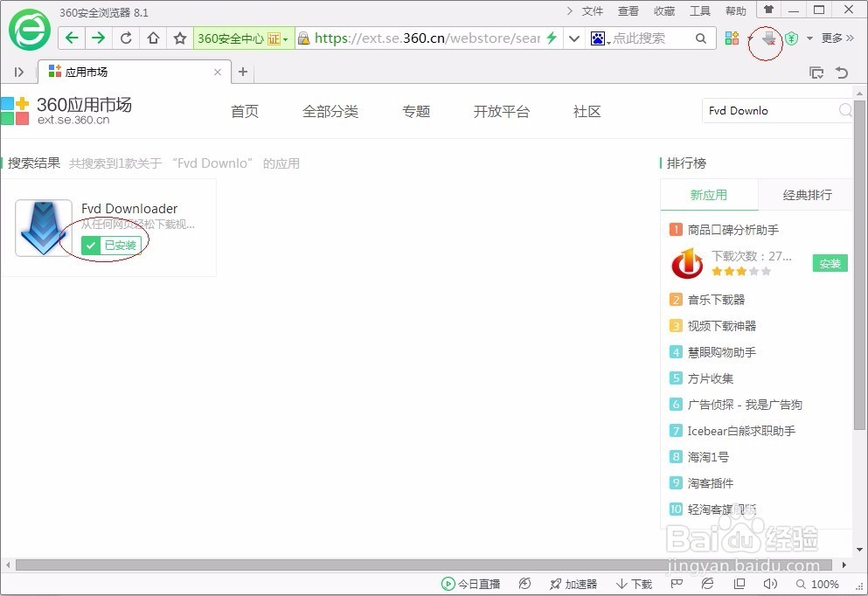Image resolution: width=868 pixels, height=596 pixels.
Task: Open the Baidu paw search engine selector
Action: pyautogui.click(x=601, y=38)
